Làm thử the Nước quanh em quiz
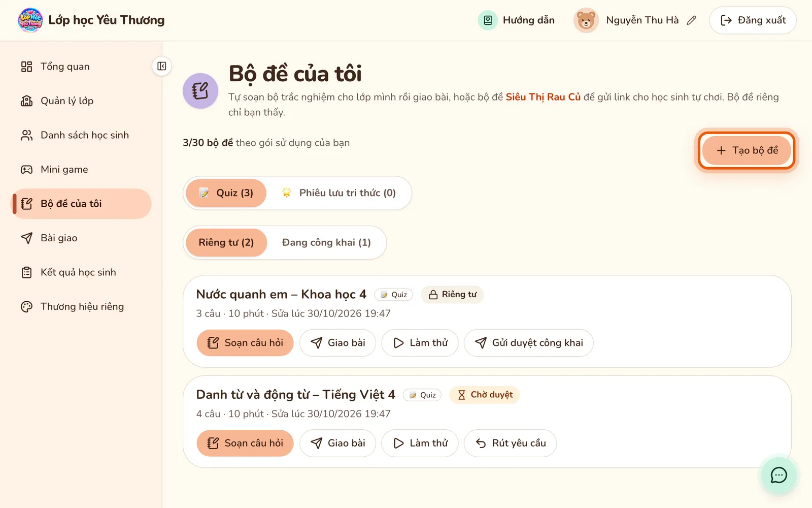The image size is (812, 508). [x=420, y=343]
